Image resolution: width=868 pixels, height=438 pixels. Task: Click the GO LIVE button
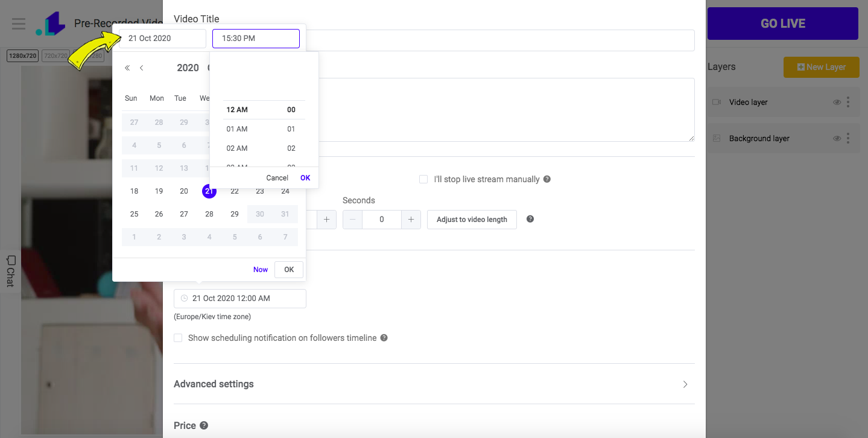coord(783,24)
